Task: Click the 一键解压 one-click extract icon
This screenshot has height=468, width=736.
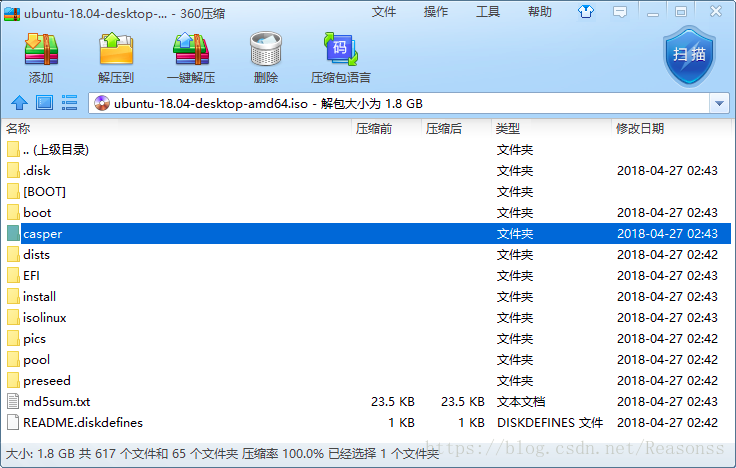Action: tap(191, 49)
